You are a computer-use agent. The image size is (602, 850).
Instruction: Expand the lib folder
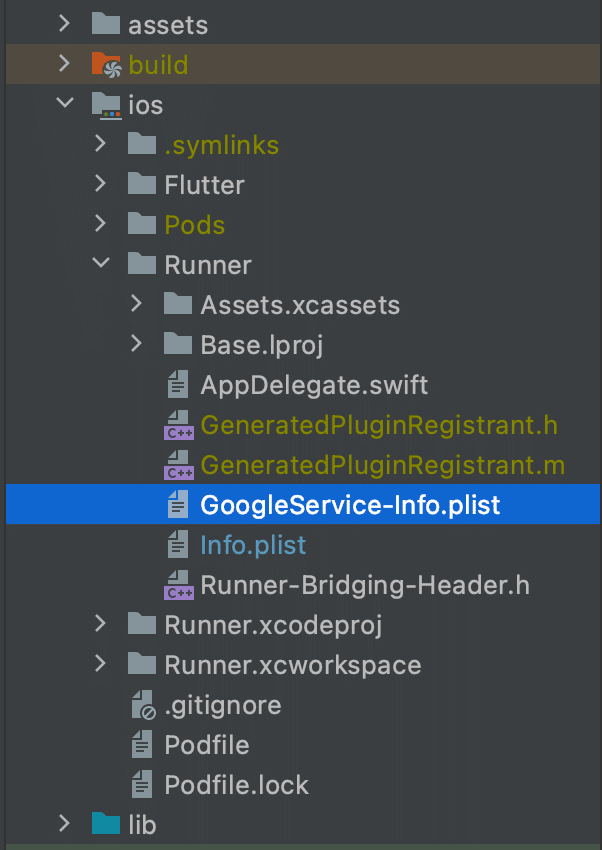pos(63,824)
